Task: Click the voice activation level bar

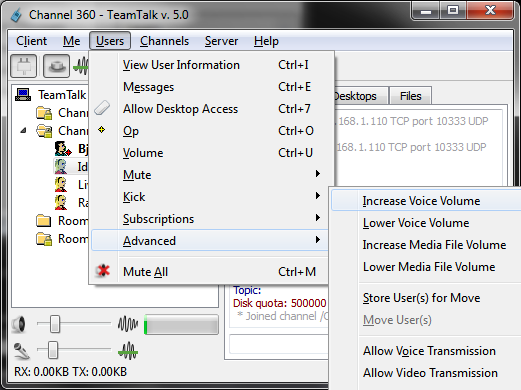Action: point(181,324)
